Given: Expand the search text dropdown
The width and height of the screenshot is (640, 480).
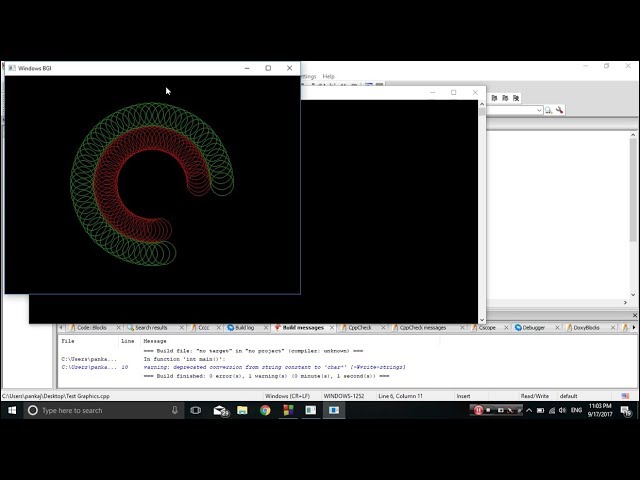Looking at the screenshot, I should click(539, 110).
